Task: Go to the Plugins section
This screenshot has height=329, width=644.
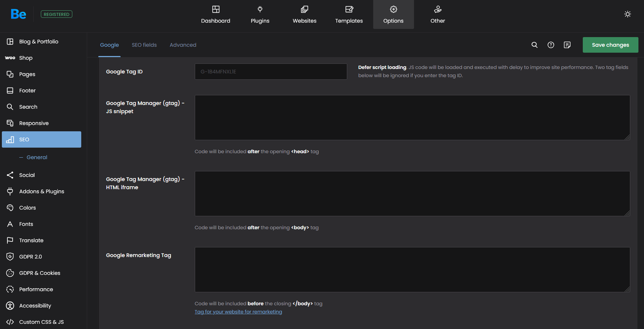Action: (260, 14)
